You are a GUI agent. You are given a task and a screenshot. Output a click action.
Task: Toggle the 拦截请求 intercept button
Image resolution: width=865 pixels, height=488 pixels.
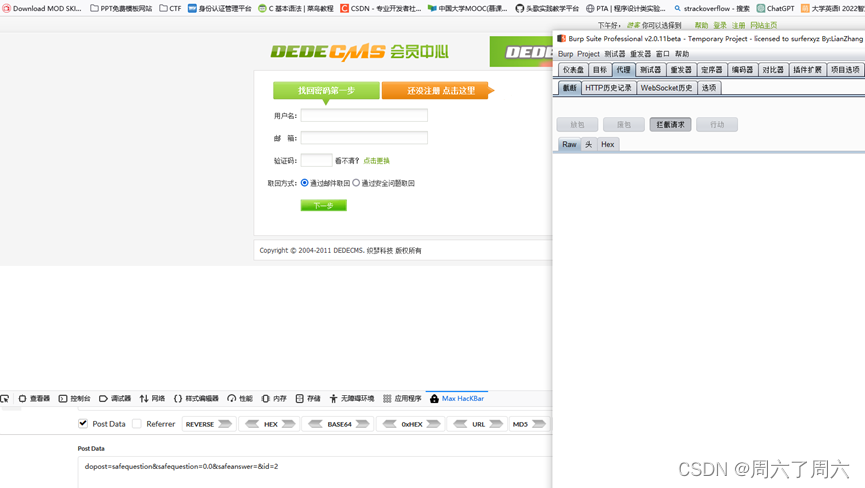670,125
